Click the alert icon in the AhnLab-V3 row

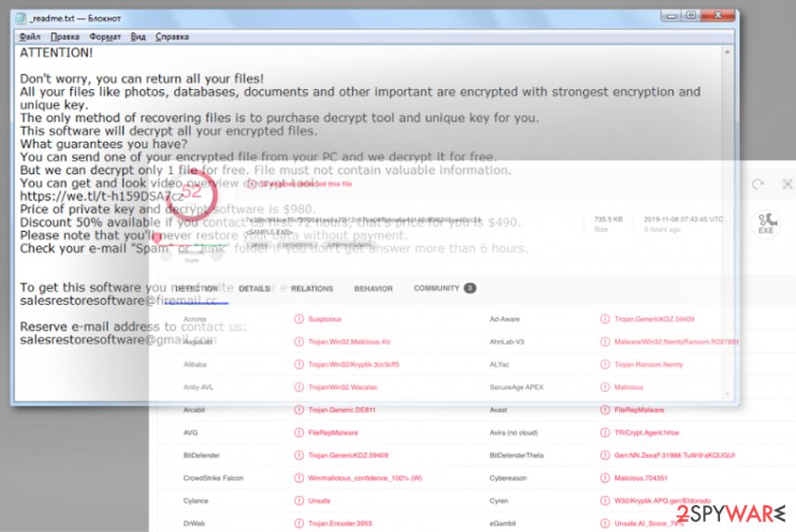tap(604, 342)
